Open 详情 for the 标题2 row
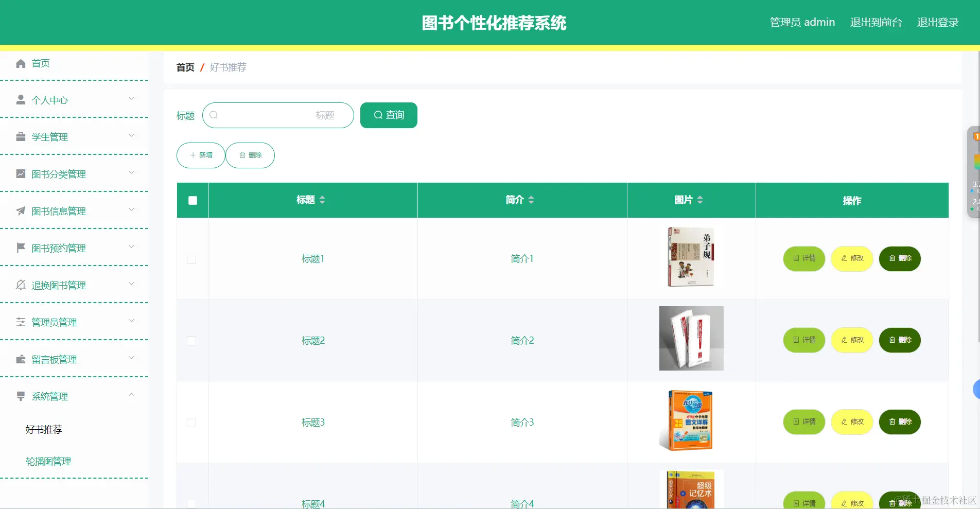The width and height of the screenshot is (980, 509). [804, 340]
